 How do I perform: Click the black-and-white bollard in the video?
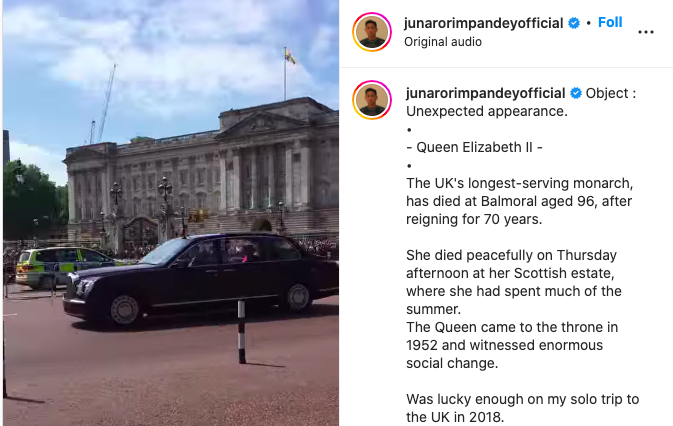click(x=242, y=332)
